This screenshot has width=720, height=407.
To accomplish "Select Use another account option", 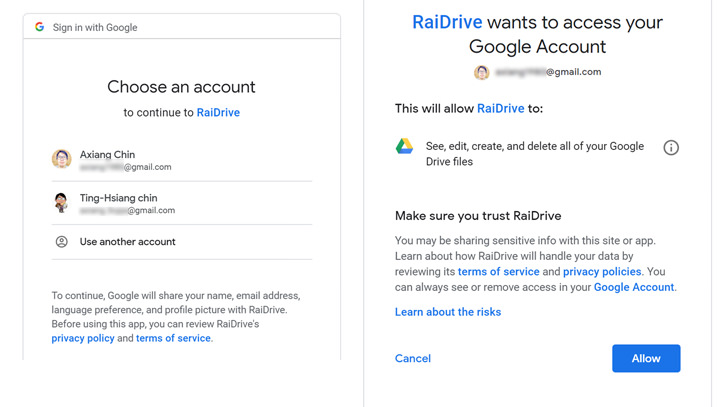I will pos(182,242).
